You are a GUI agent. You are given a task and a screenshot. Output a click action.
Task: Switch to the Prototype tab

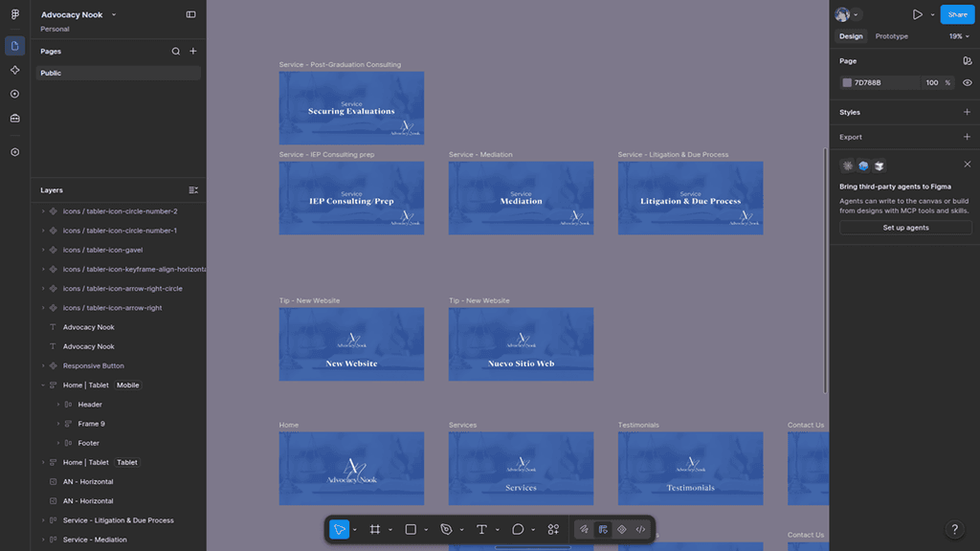click(891, 36)
